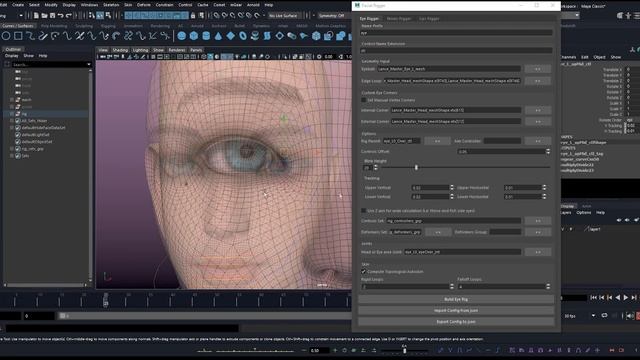Open the Outliner search filter dropdown

89,64
